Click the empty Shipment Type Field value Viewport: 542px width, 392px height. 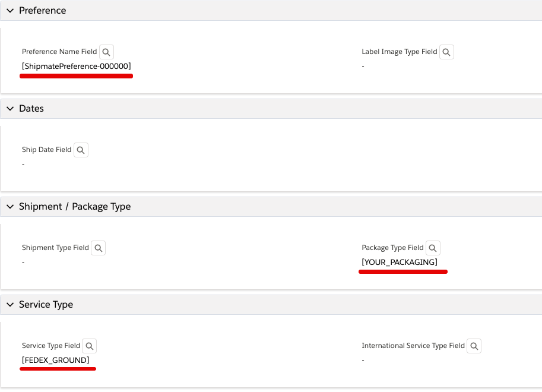(x=23, y=263)
